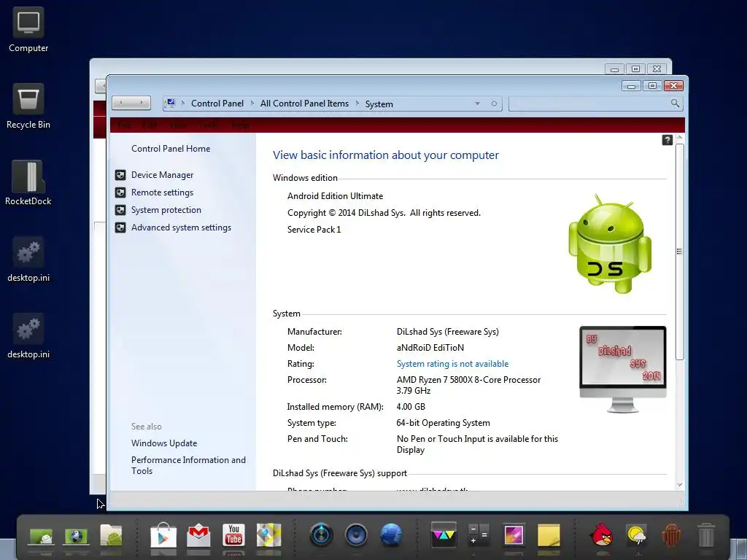
Task: Open the globe-on-screen network dock icon
Action: click(76, 536)
